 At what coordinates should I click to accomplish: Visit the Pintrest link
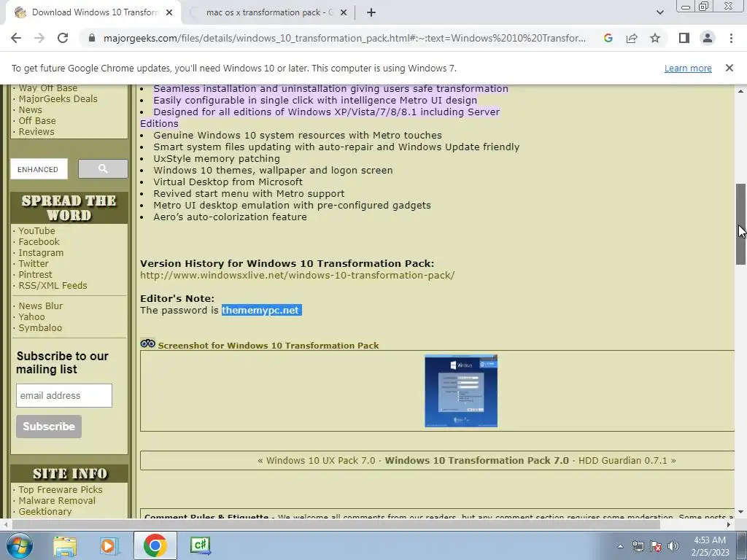tap(35, 274)
